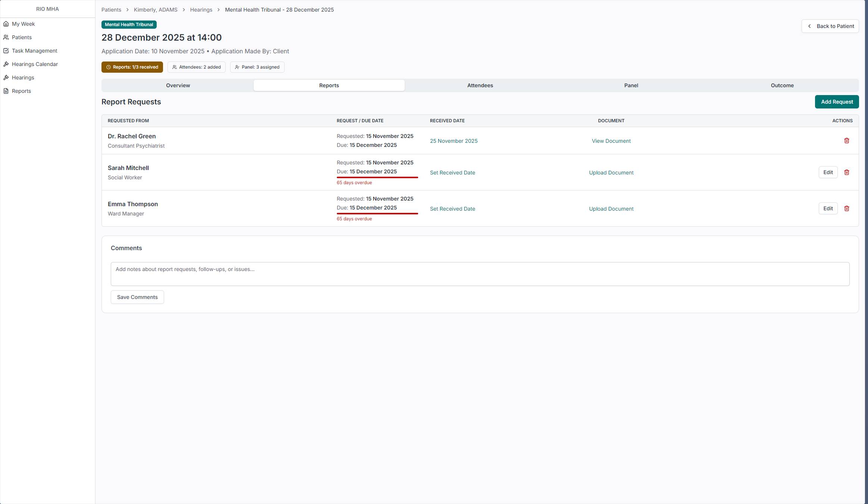This screenshot has width=868, height=504.
Task: Switch to the Overview tab
Action: pyautogui.click(x=178, y=85)
